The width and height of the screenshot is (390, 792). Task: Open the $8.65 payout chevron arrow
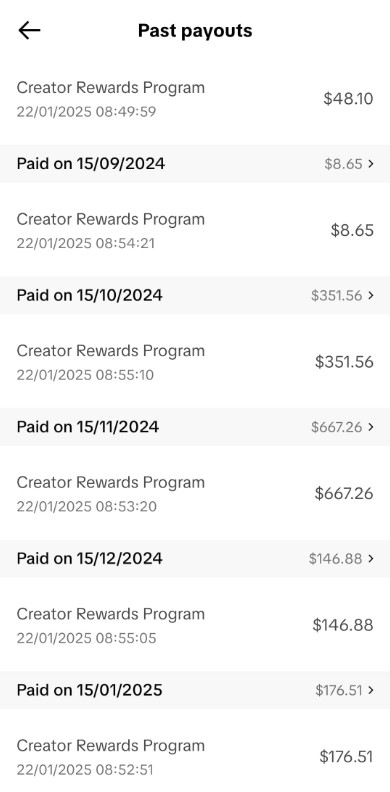point(371,164)
